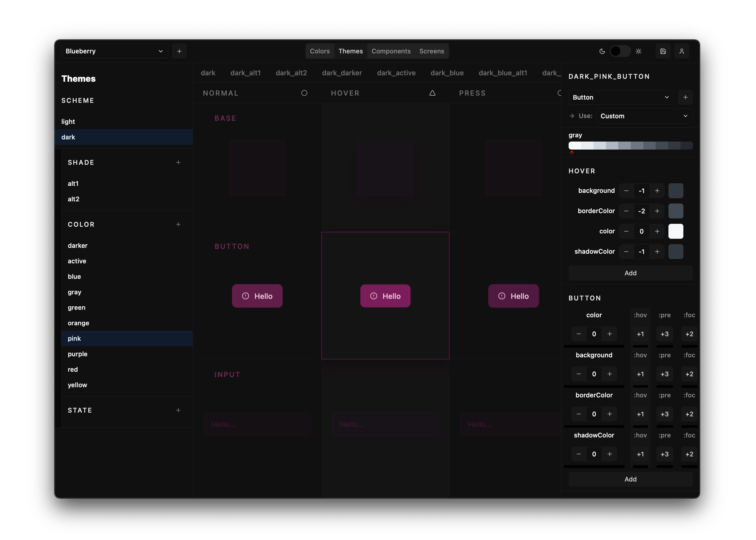
Task: Select the purple color in sidebar
Action: tap(77, 354)
